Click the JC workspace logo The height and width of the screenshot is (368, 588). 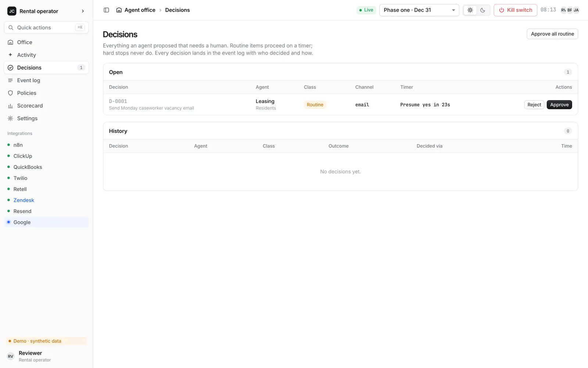tap(12, 11)
